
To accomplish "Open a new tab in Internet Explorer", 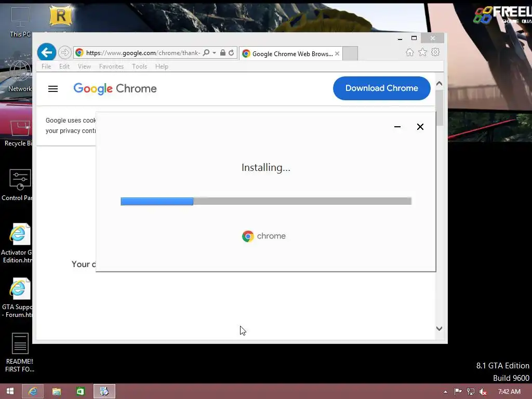I will (350, 54).
